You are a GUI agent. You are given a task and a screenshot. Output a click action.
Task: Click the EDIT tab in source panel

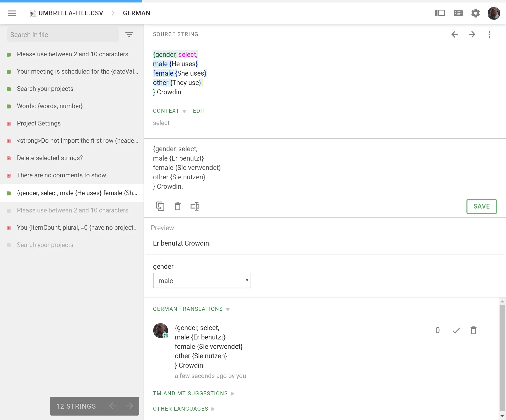coord(199,111)
